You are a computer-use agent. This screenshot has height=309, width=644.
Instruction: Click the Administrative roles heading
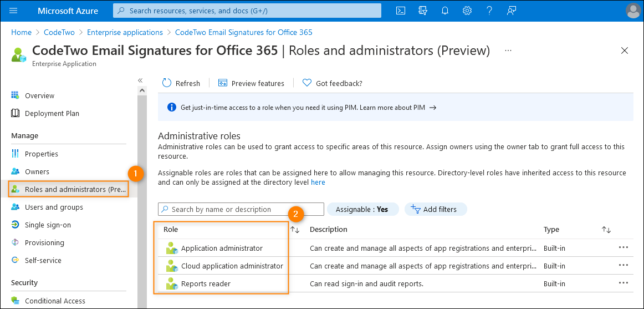[199, 135]
